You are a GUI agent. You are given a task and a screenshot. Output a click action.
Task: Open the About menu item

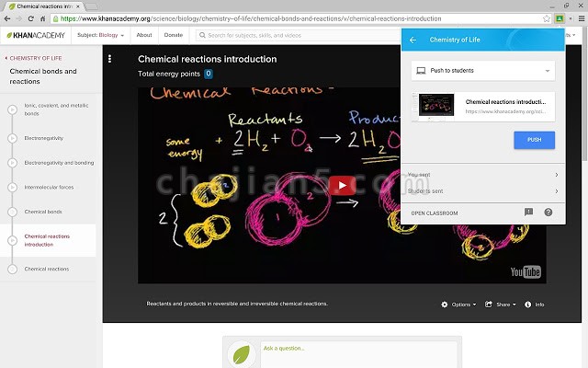(x=144, y=35)
